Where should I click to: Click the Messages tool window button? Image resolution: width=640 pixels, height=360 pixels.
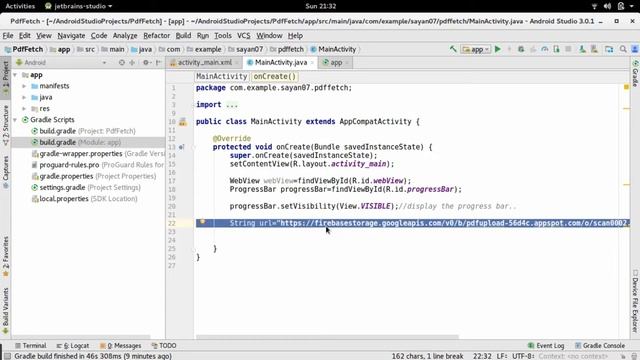pyautogui.click(x=121, y=345)
